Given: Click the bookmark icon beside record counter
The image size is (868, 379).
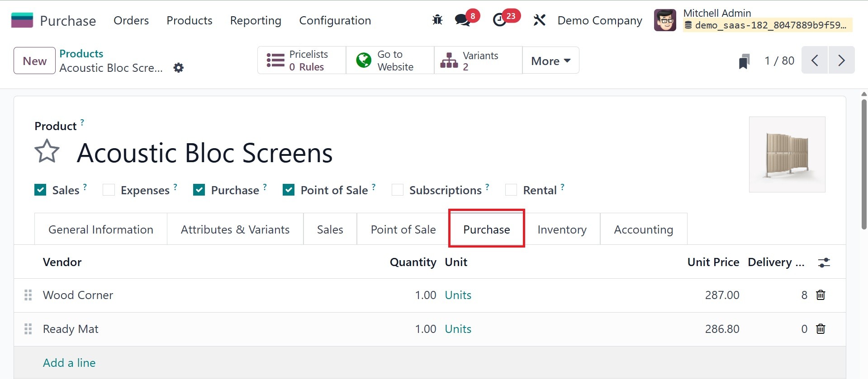Looking at the screenshot, I should tap(744, 61).
